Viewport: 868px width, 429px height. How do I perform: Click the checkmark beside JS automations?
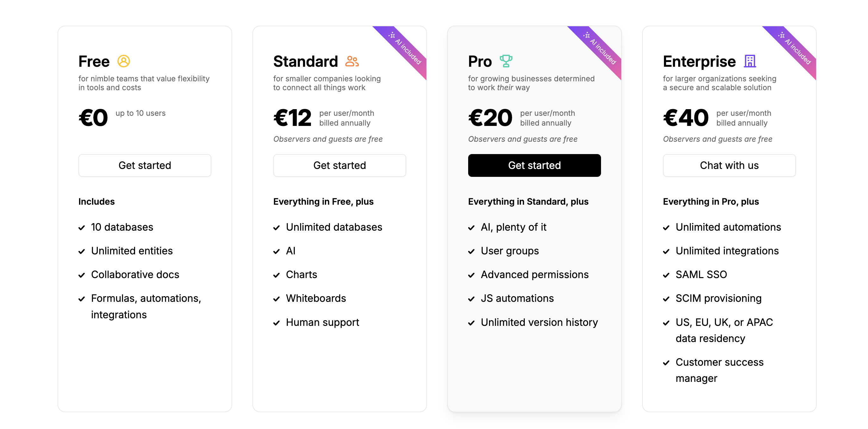[x=471, y=299]
